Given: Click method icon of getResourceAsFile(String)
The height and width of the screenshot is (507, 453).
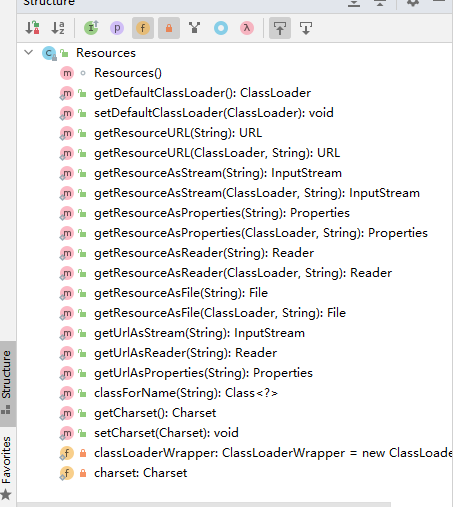Looking at the screenshot, I should coord(67,293).
